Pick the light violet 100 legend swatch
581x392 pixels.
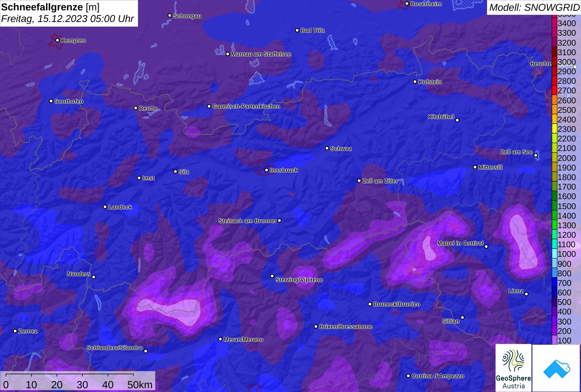click(x=554, y=341)
